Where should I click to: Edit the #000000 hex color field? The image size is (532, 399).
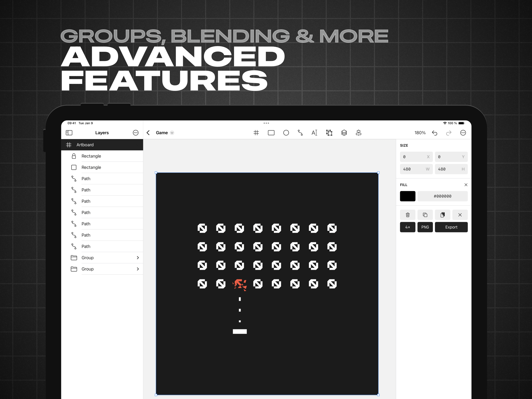(x=442, y=196)
